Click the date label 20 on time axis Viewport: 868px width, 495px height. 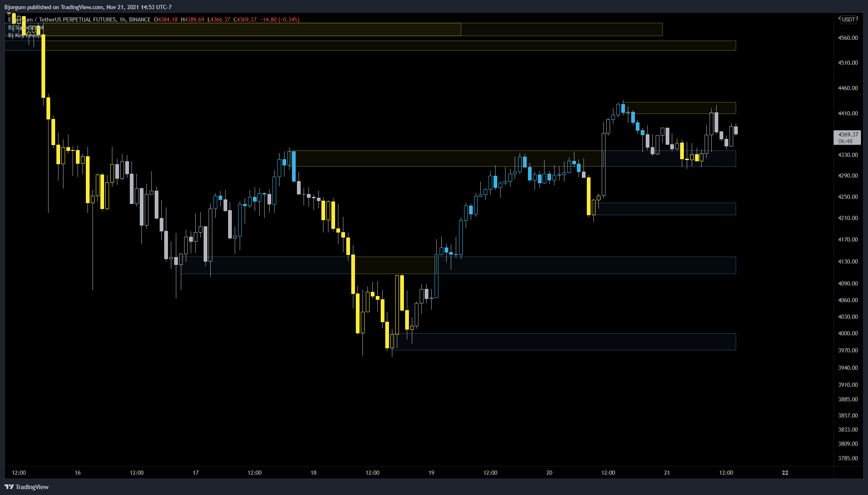point(549,473)
